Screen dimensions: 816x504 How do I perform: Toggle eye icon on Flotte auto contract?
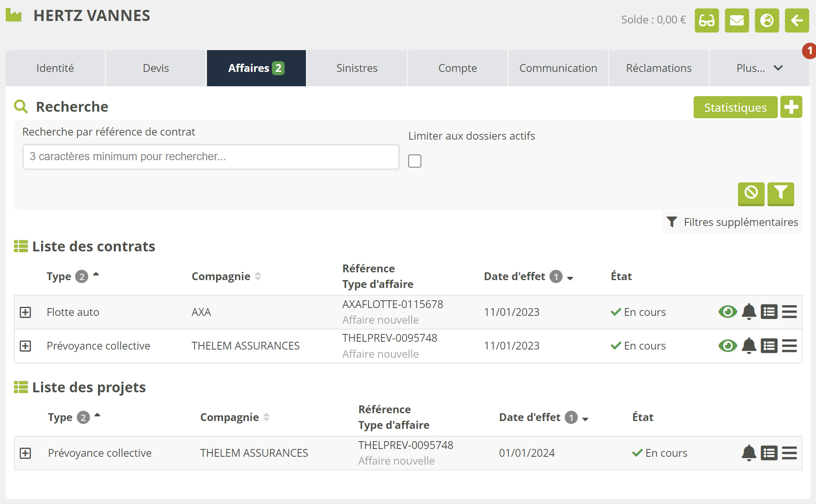pos(728,312)
